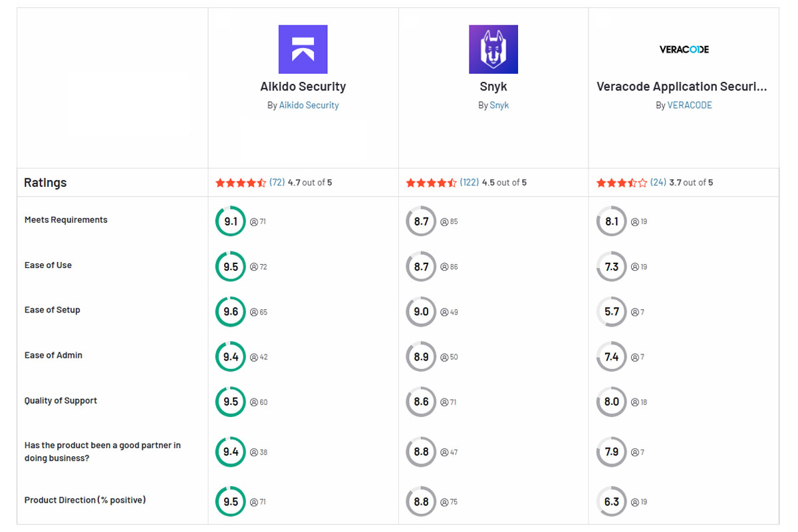Click Snyk's 85 respondent count
The height and width of the screenshot is (532, 798).
point(450,222)
